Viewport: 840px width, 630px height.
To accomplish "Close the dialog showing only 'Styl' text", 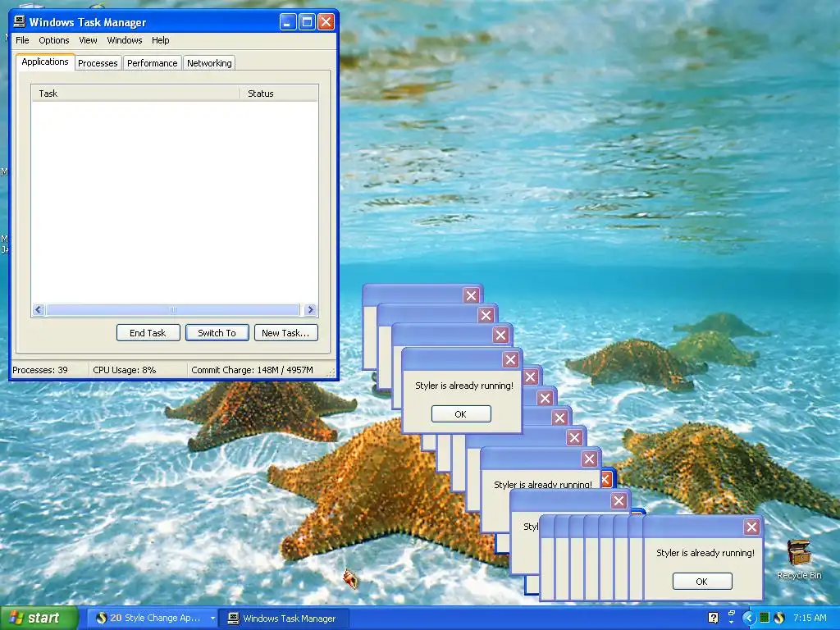I will point(619,501).
